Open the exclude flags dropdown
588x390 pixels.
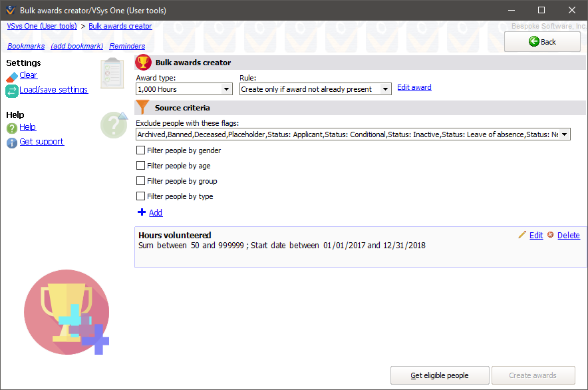565,134
